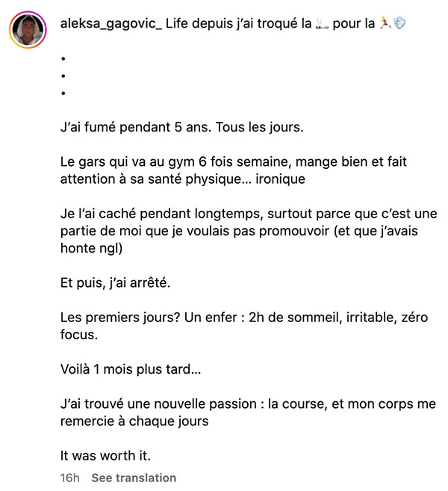Click the "Les premiers jours? Un enfer" line
This screenshot has width=448, height=491.
244,317
